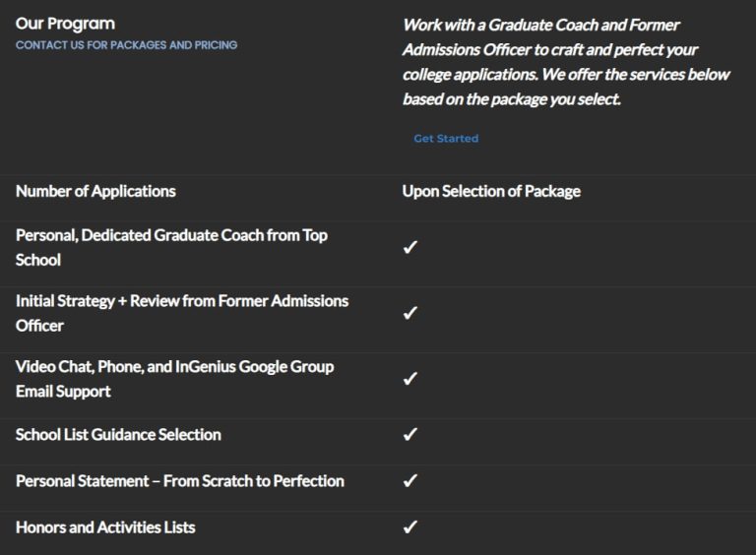
Task: Click checkmark beside Personal Statement row
Action: point(410,481)
